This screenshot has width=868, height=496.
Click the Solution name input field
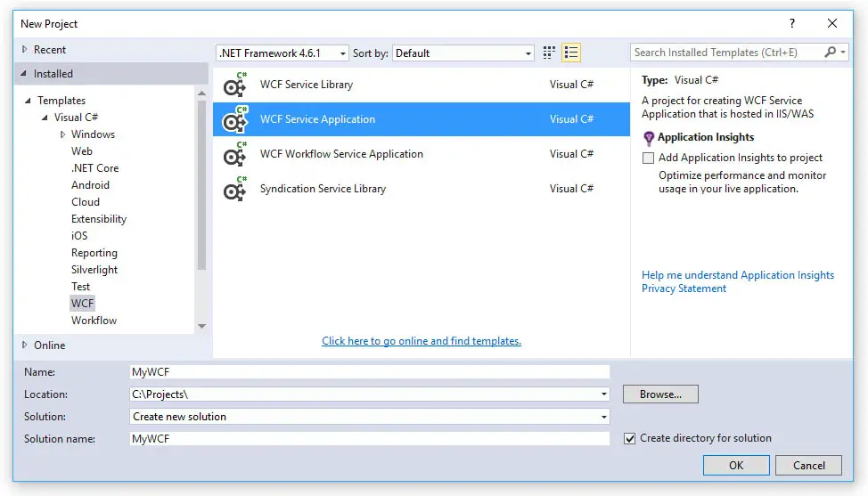pos(369,438)
